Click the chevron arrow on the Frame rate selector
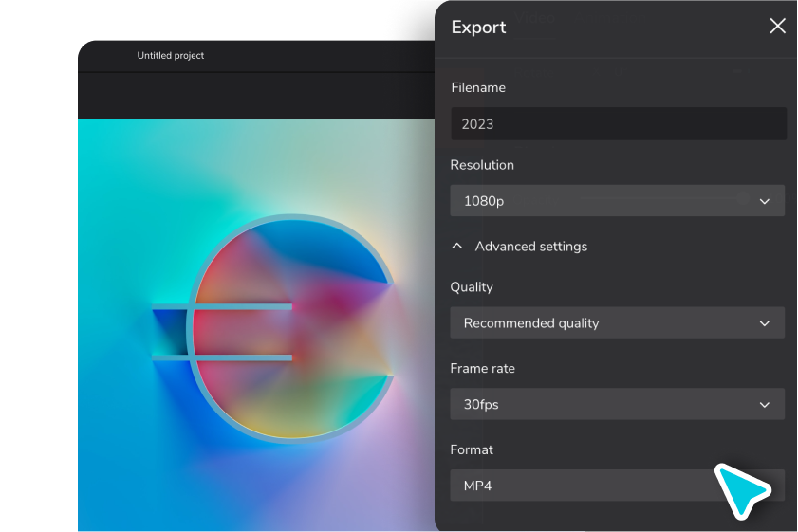The width and height of the screenshot is (798, 532). [x=765, y=405]
